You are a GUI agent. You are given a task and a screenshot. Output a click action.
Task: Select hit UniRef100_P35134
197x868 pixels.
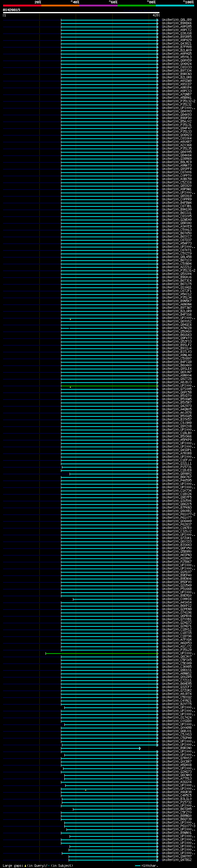tap(177, 297)
